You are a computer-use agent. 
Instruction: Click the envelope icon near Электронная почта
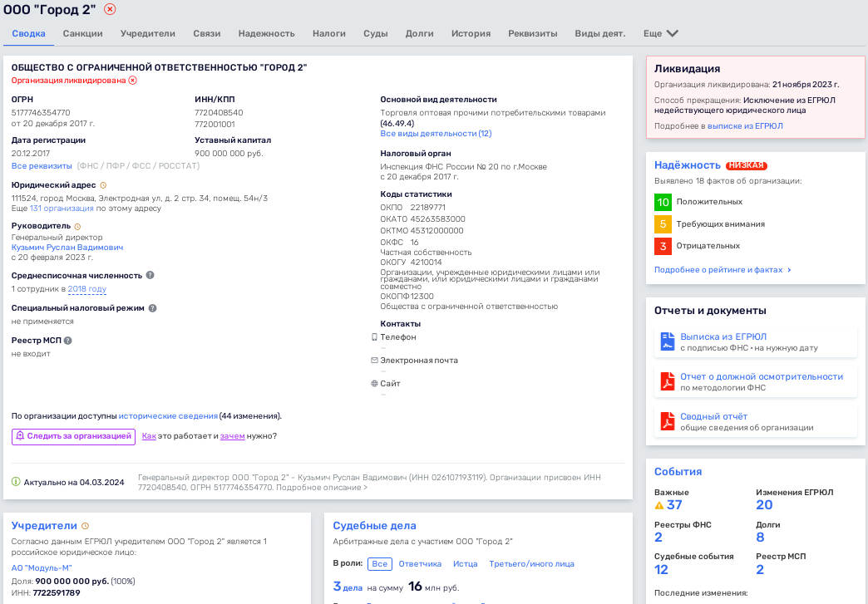pyautogui.click(x=374, y=360)
